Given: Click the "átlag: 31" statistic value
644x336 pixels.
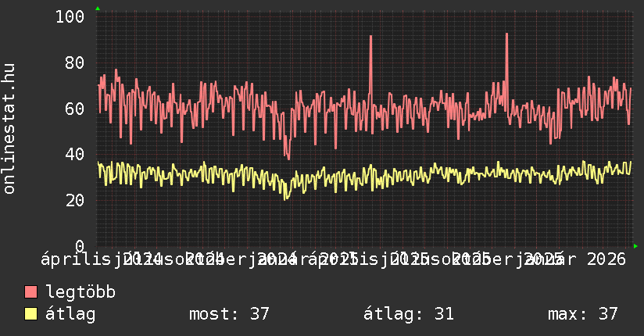Looking at the screenshot, I should pos(409,314).
